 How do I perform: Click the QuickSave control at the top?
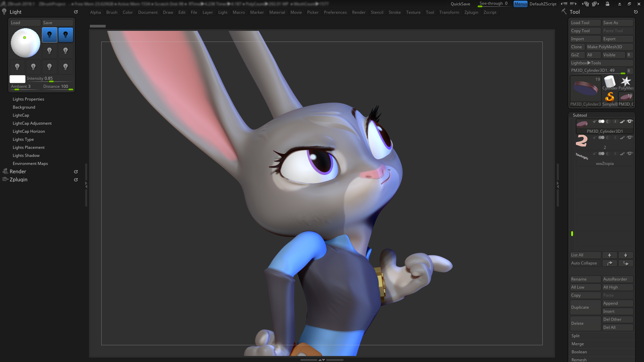click(460, 4)
